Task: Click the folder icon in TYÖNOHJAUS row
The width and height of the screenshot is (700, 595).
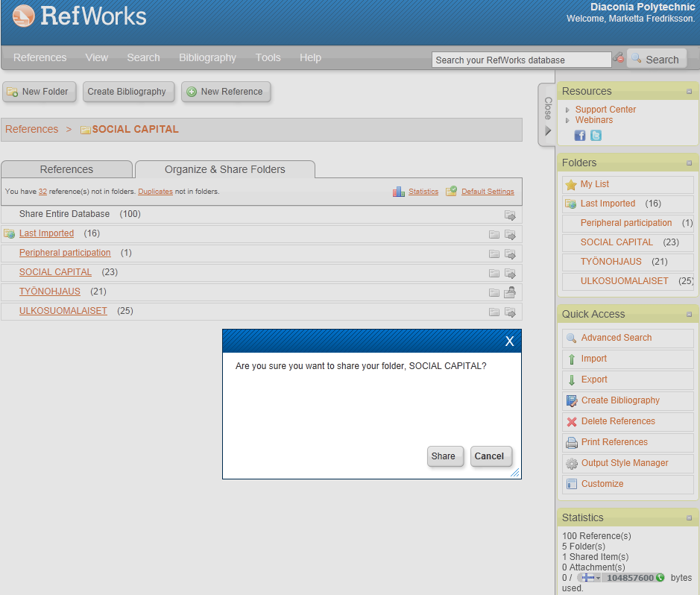Action: click(x=494, y=292)
